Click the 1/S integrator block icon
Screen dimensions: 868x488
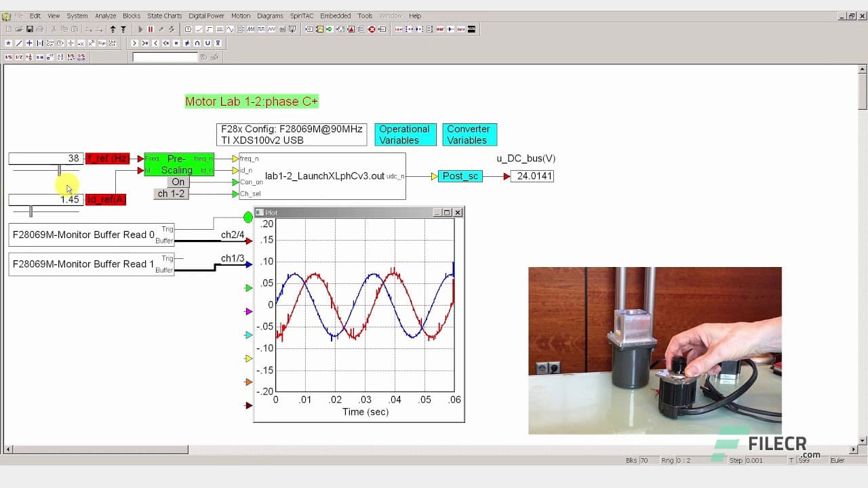coord(9,57)
